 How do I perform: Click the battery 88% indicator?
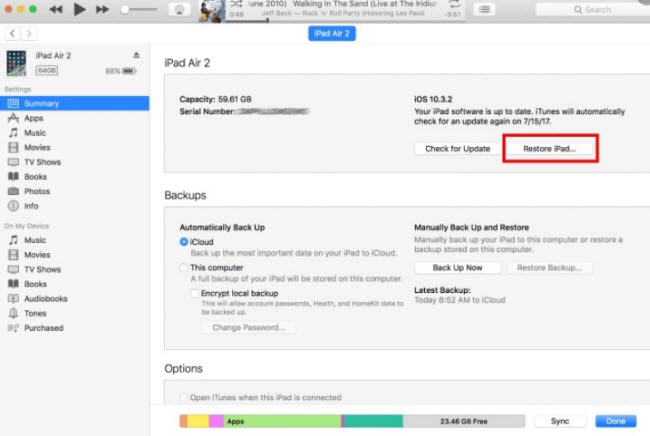(120, 71)
